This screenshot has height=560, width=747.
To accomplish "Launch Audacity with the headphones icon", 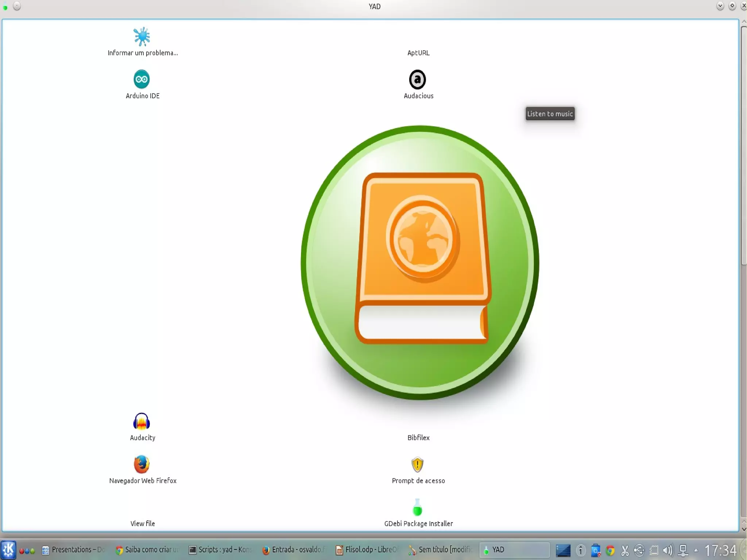I will tap(142, 421).
